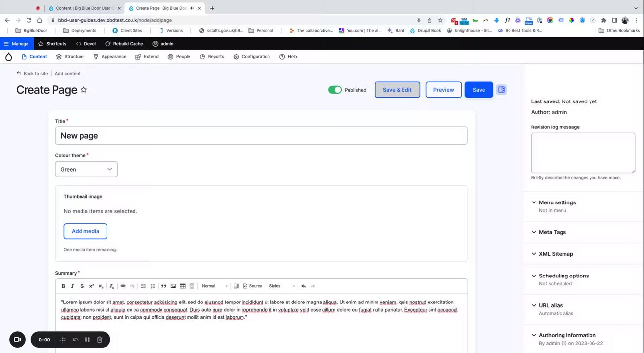Expand the Scheduling options section
Screen dimensions: 644x353
click(x=563, y=276)
